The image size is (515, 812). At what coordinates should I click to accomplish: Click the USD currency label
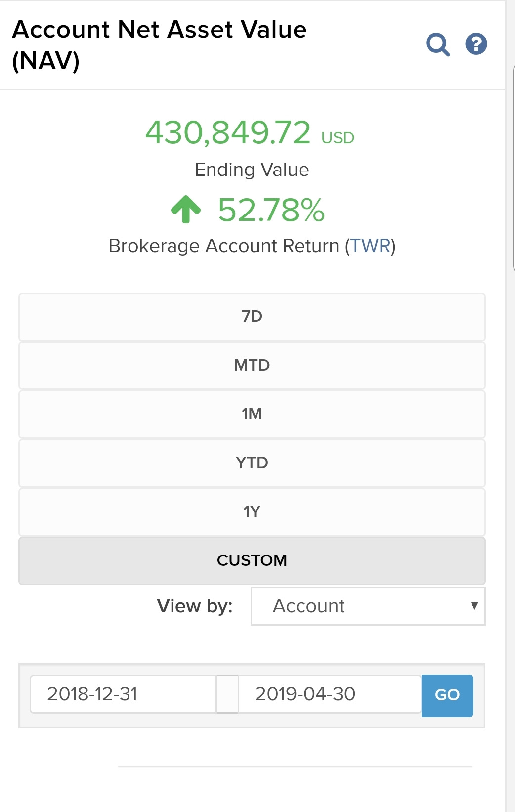click(x=338, y=138)
